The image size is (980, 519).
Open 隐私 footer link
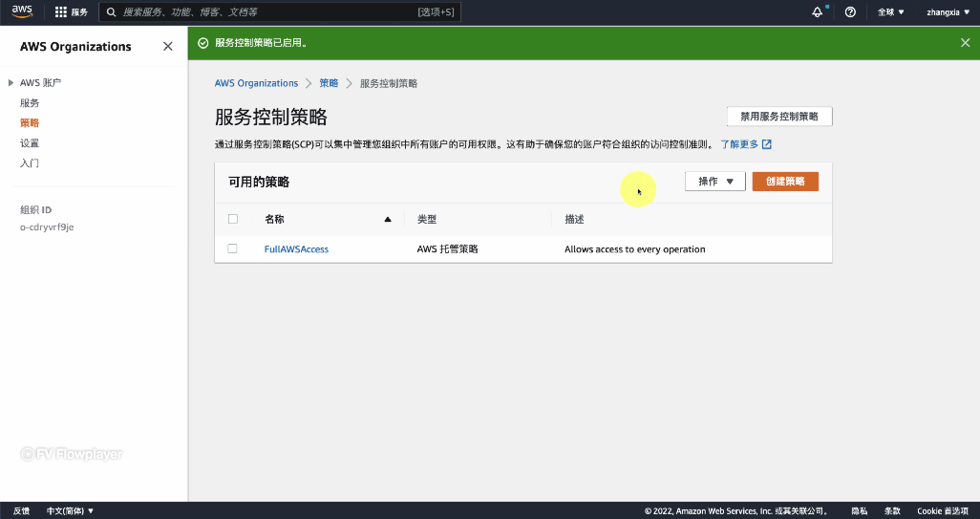tap(860, 510)
